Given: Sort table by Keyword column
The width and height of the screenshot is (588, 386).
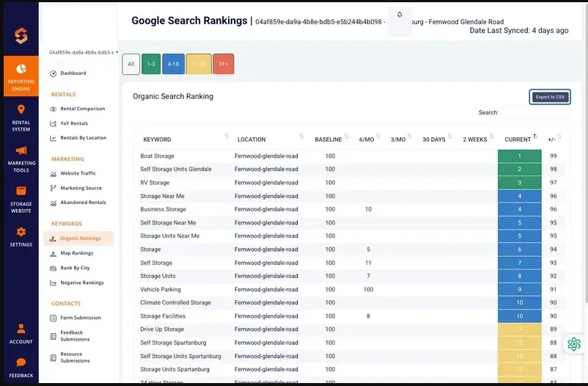Looking at the screenshot, I should pyautogui.click(x=227, y=136).
